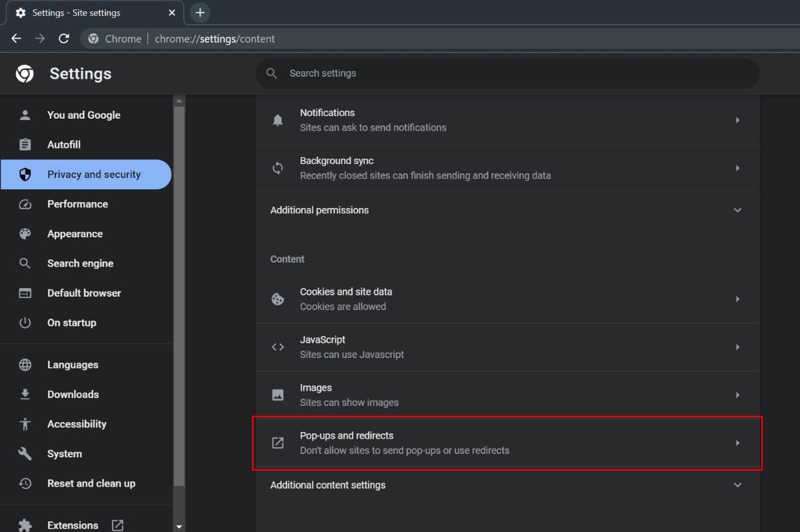Click the Cookies and site data icon
800x532 pixels.
coord(277,299)
